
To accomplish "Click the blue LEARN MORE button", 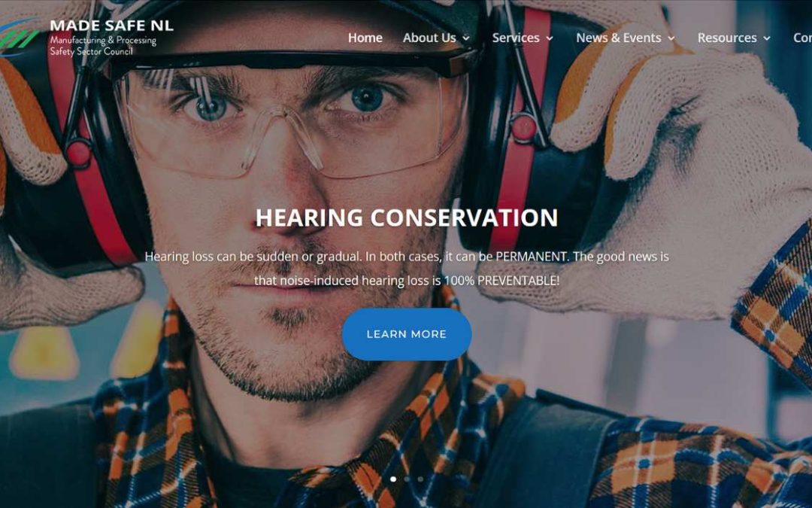I will click(407, 334).
